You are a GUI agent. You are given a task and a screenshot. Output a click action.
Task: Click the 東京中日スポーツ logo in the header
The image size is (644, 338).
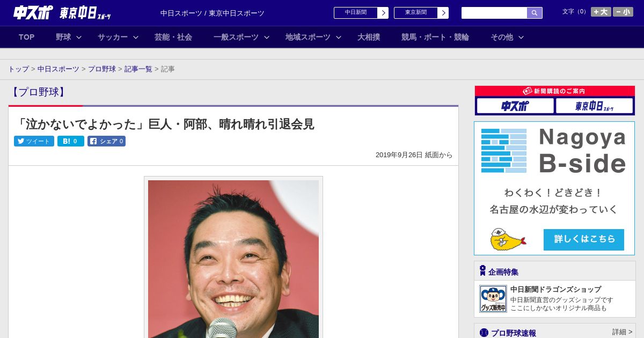tap(85, 13)
